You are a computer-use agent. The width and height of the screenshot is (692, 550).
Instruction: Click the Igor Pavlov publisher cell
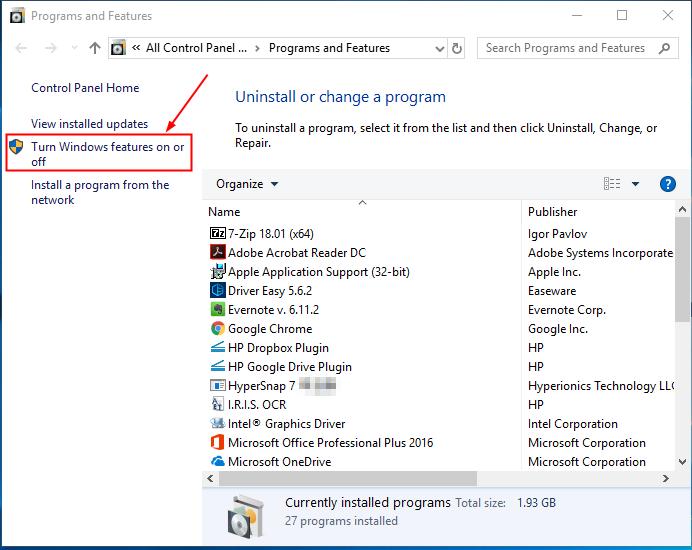click(557, 234)
